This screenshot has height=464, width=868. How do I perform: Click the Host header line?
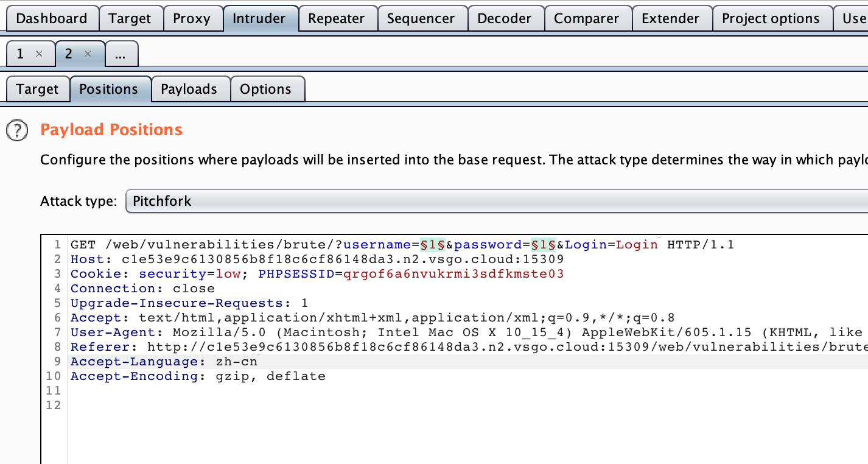[317, 259]
